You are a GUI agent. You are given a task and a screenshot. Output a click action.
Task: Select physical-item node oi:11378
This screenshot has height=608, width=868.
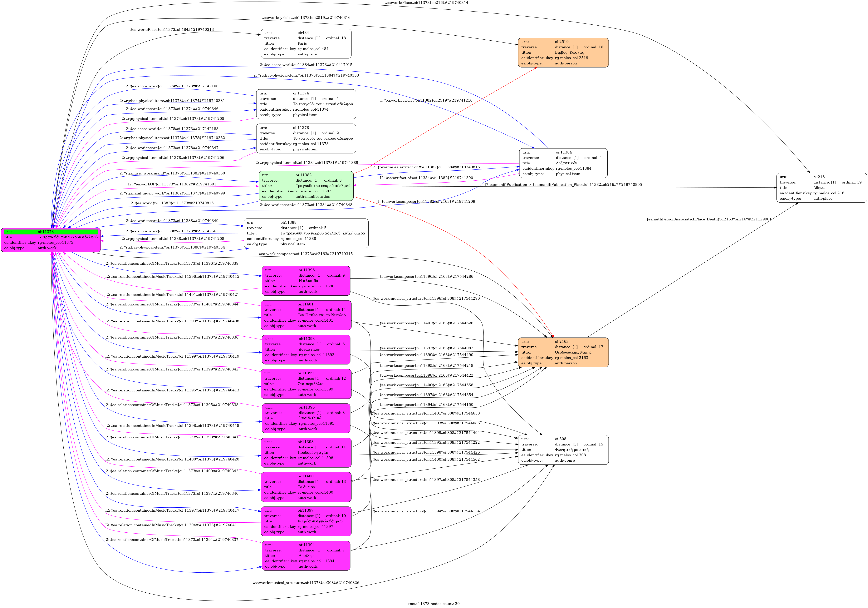point(306,138)
